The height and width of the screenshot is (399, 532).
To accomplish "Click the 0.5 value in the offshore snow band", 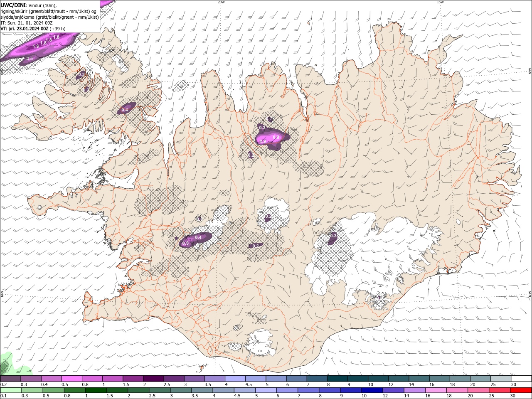I will 30,59.
